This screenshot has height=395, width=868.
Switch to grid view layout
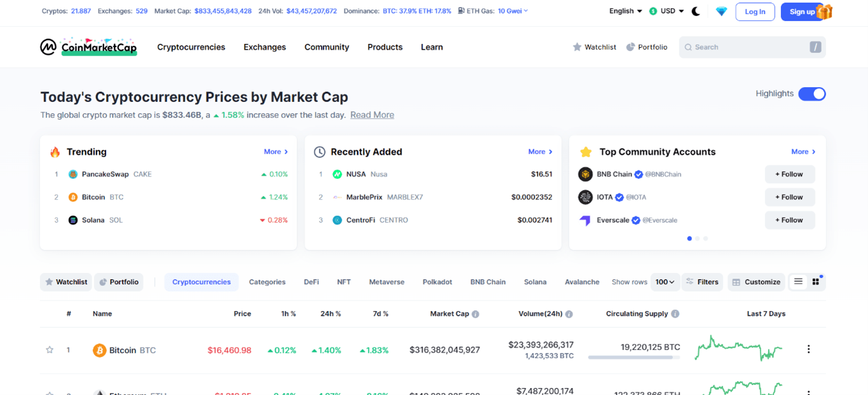click(x=816, y=282)
